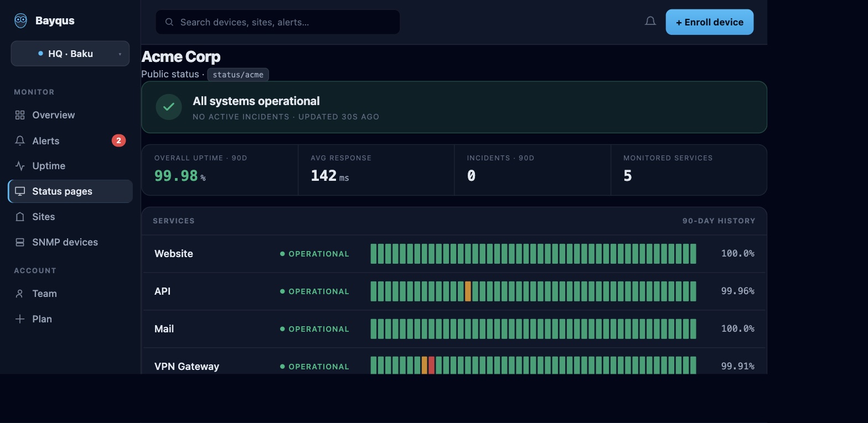Screen dimensions: 868x423
Task: Open the HQ · Baku site dropdown
Action: (70, 54)
